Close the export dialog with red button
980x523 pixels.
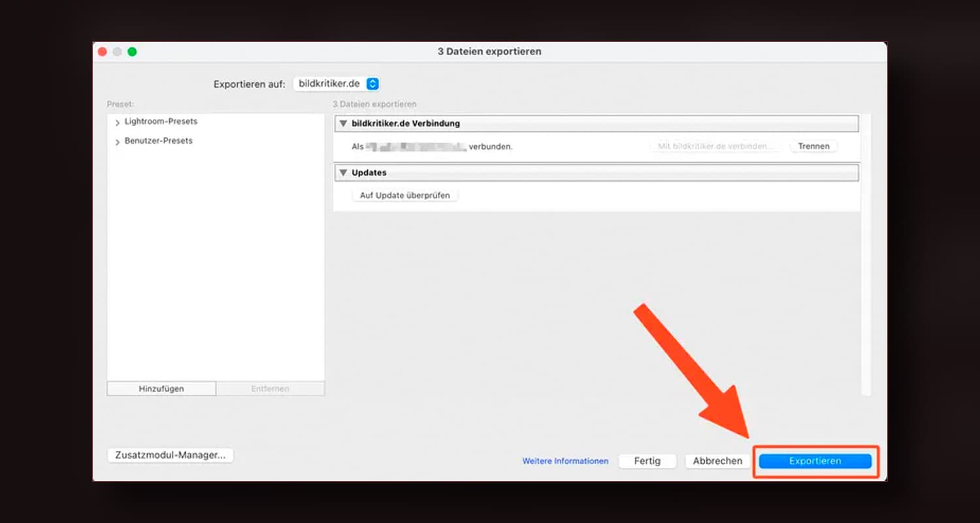click(x=102, y=52)
